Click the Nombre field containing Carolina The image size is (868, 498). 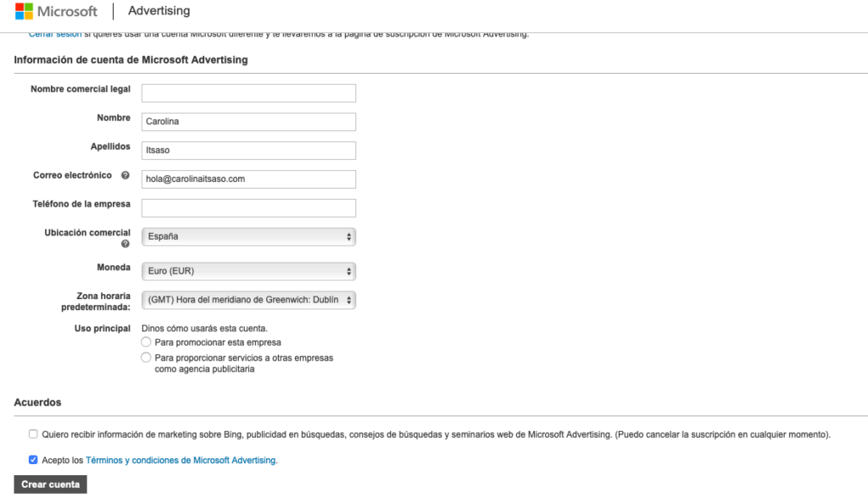248,121
